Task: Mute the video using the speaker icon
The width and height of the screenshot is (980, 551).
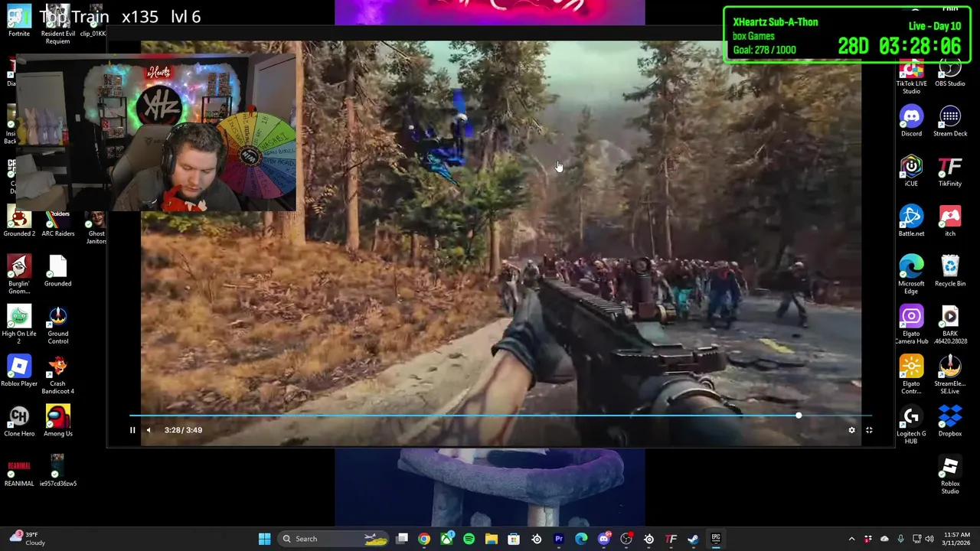Action: (149, 430)
